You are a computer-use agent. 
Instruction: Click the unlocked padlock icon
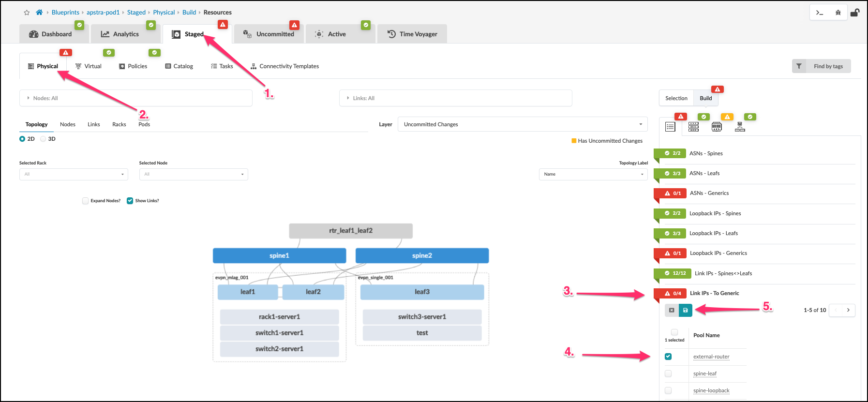[x=855, y=13]
